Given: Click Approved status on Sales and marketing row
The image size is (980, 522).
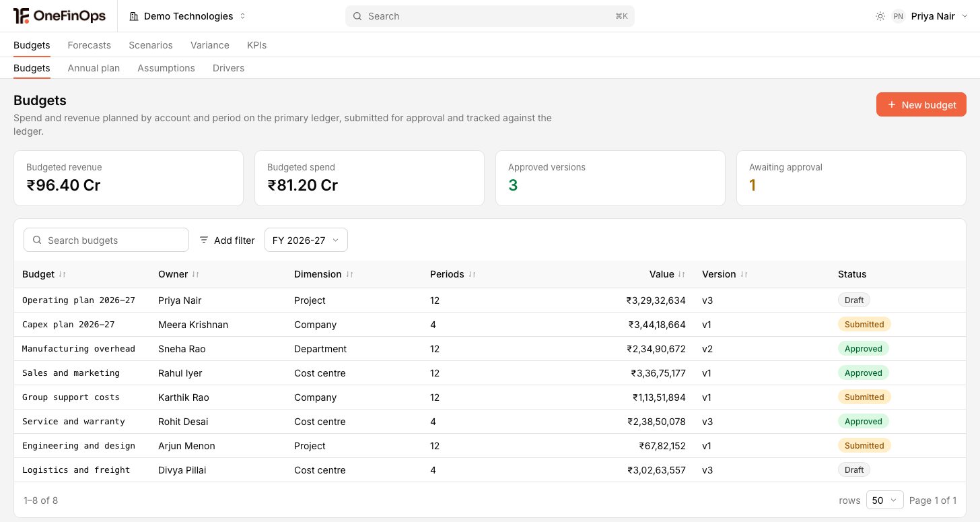Looking at the screenshot, I should point(864,373).
